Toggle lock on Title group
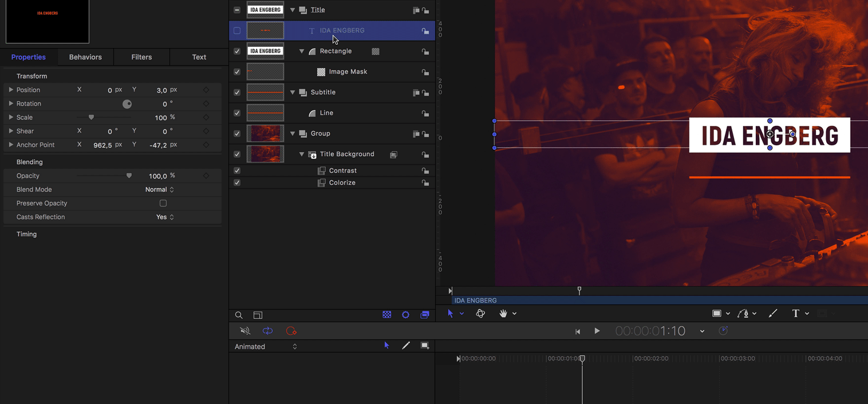This screenshot has height=404, width=868. 425,10
